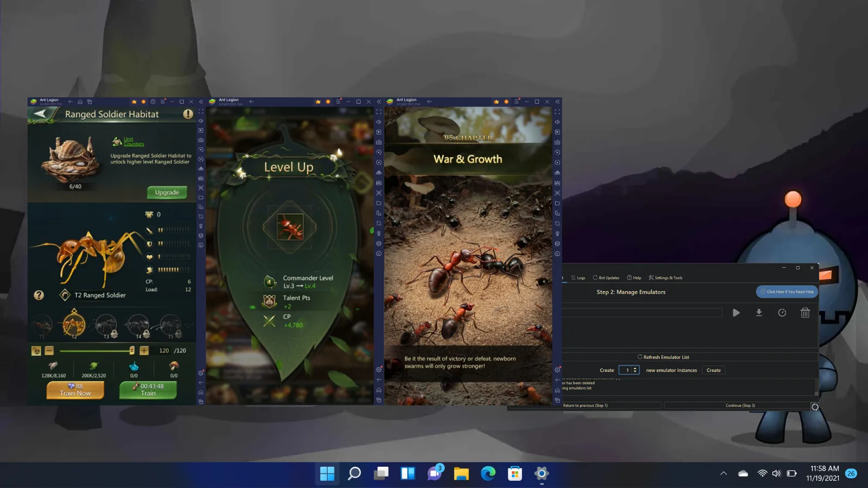Click Train Now for 88 diamonds
Image resolution: width=868 pixels, height=488 pixels.
[x=75, y=390]
